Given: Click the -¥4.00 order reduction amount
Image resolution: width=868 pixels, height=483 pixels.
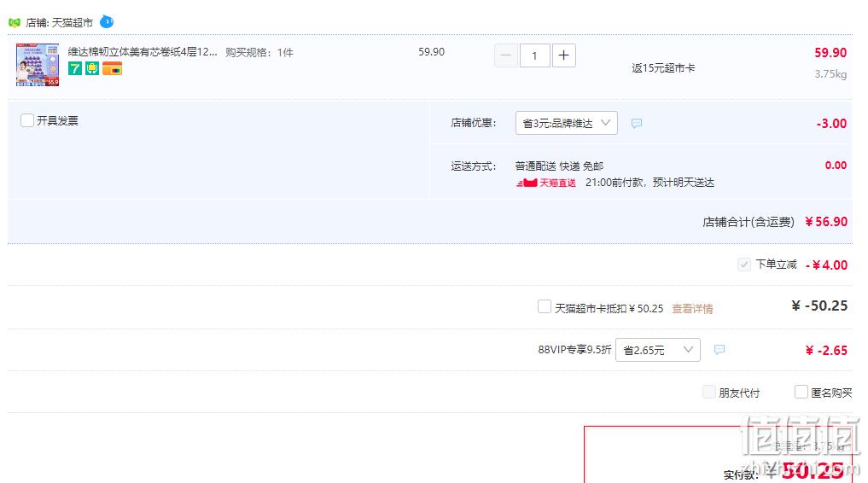Looking at the screenshot, I should pyautogui.click(x=826, y=265).
